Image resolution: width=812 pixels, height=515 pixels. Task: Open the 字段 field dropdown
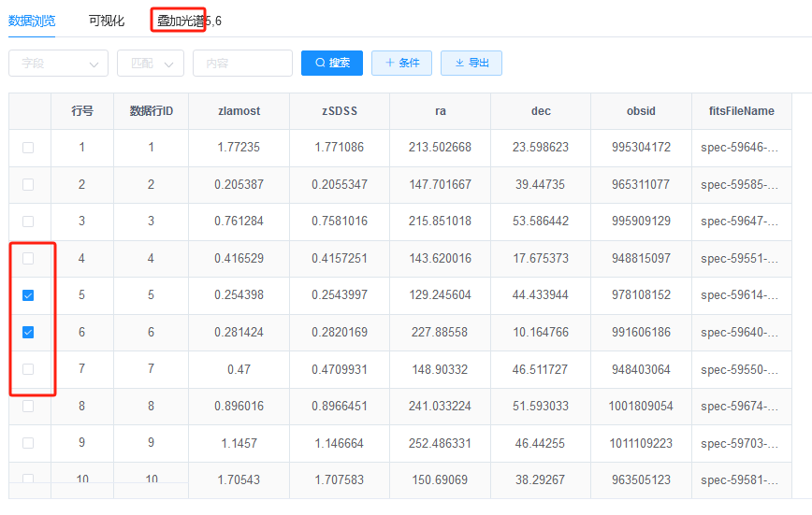coord(58,64)
